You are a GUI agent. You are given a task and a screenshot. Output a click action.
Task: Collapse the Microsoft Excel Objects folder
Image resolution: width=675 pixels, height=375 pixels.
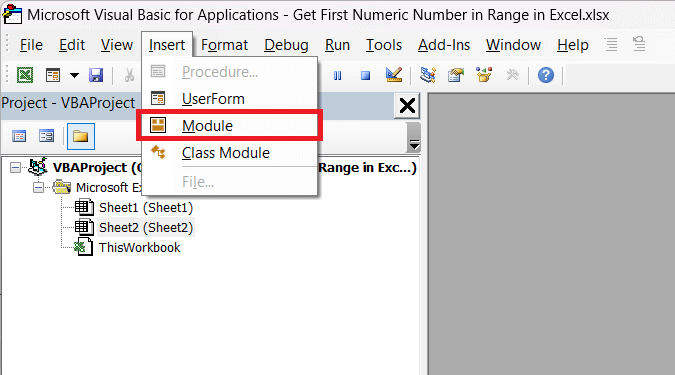click(x=38, y=188)
